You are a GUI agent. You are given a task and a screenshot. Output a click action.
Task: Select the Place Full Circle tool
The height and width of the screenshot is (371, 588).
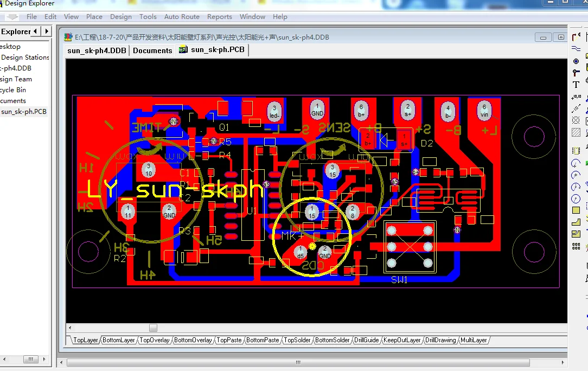click(x=576, y=199)
